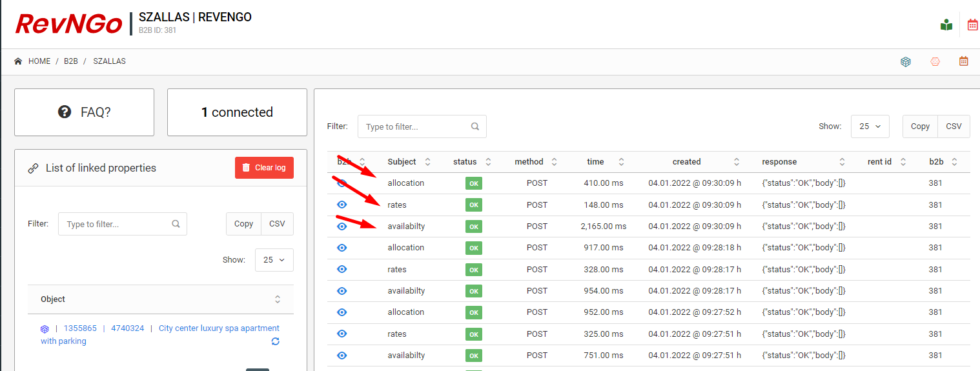Click the 328.00 ms time cell
980x371 pixels.
[x=604, y=270]
